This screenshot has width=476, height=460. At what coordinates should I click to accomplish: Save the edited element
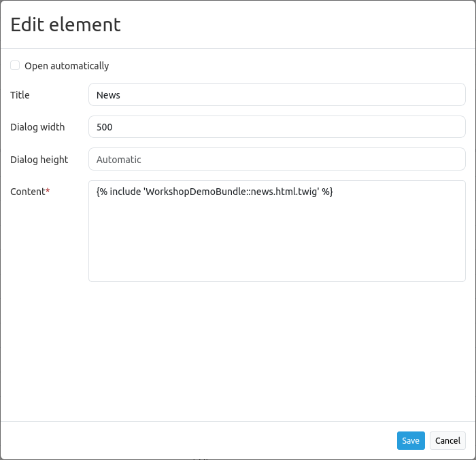coord(411,440)
